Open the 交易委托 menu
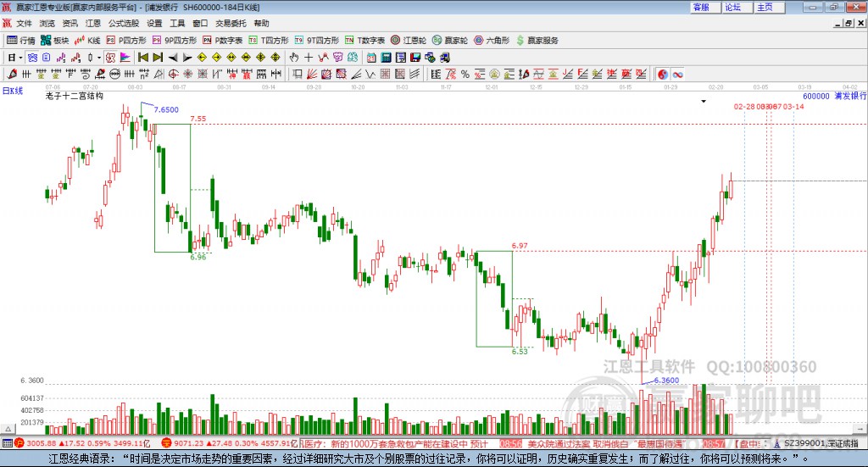The height and width of the screenshot is (467, 868). (x=231, y=23)
